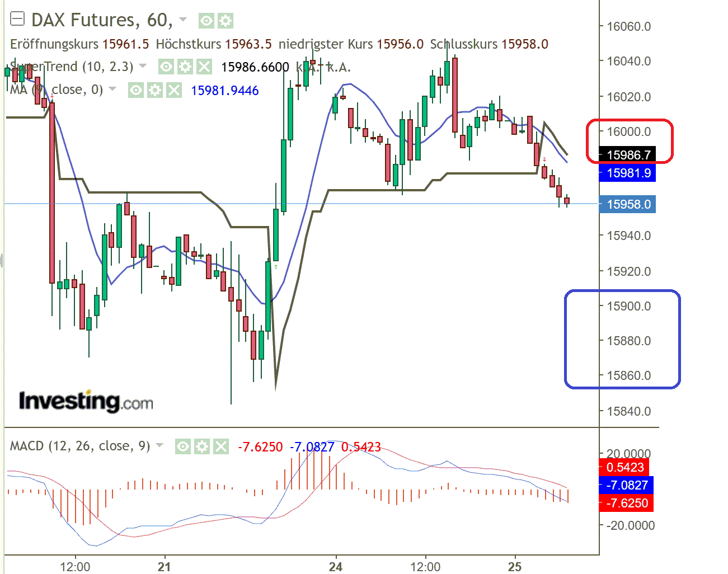
Task: Toggle DAX Futures series visibility eye icon
Action: (x=206, y=21)
